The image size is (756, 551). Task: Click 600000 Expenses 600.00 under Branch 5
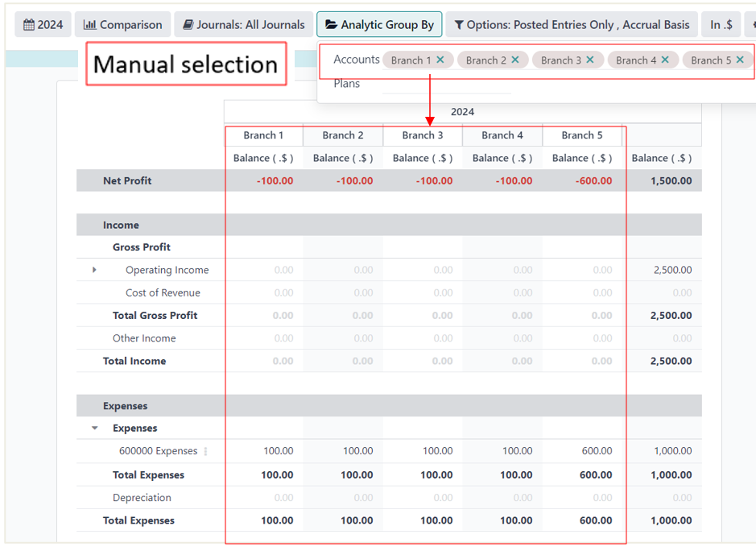[x=597, y=450]
